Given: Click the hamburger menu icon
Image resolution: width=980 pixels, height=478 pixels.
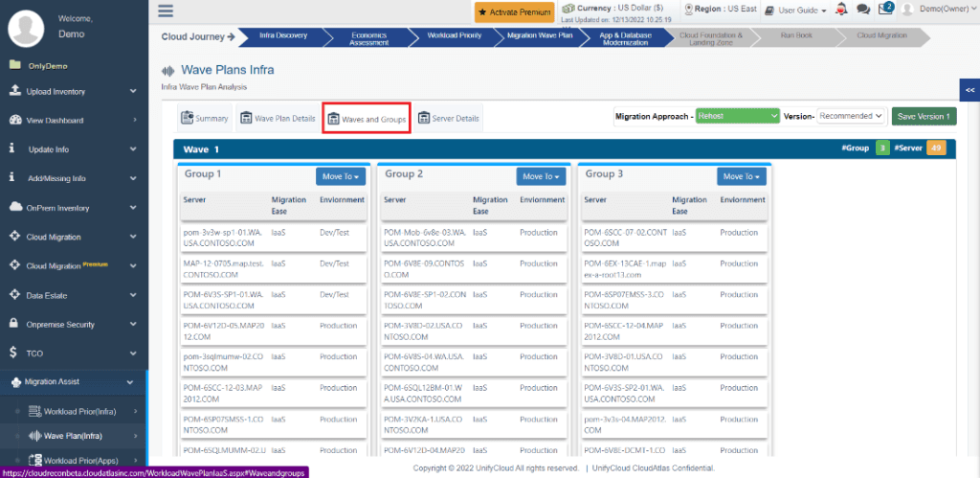Looking at the screenshot, I should 167,11.
